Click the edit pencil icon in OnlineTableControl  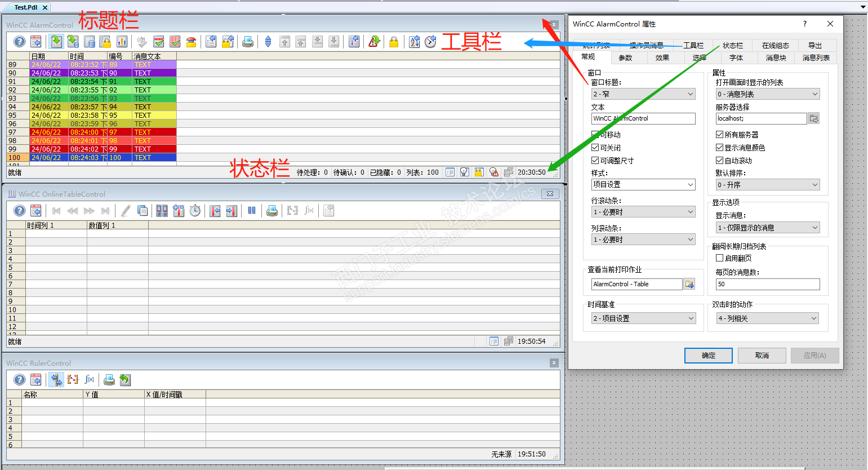click(126, 211)
